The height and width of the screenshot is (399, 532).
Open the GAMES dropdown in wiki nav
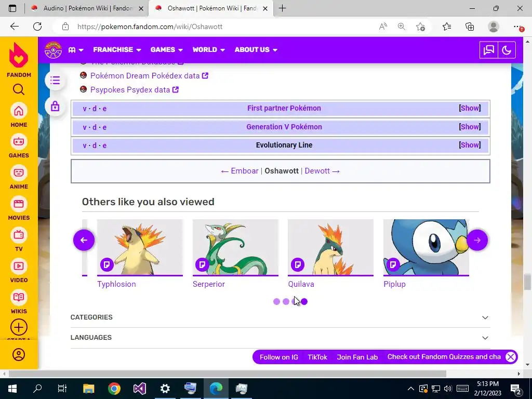(x=167, y=49)
